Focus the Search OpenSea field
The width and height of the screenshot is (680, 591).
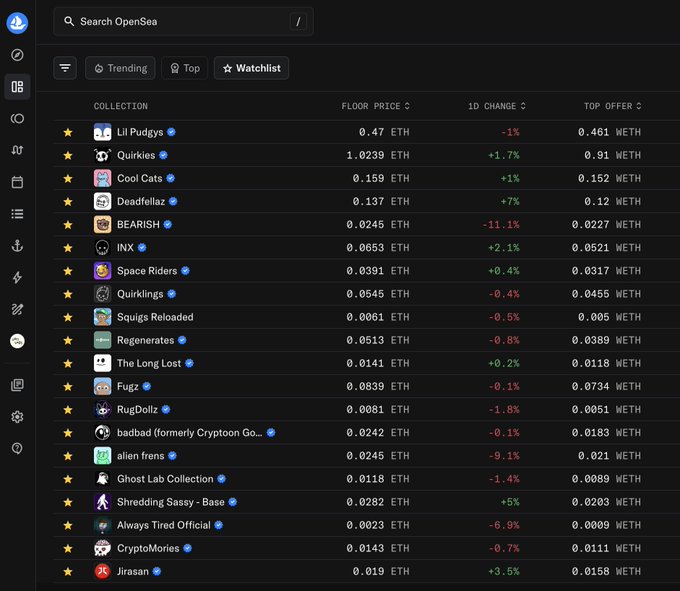click(183, 21)
